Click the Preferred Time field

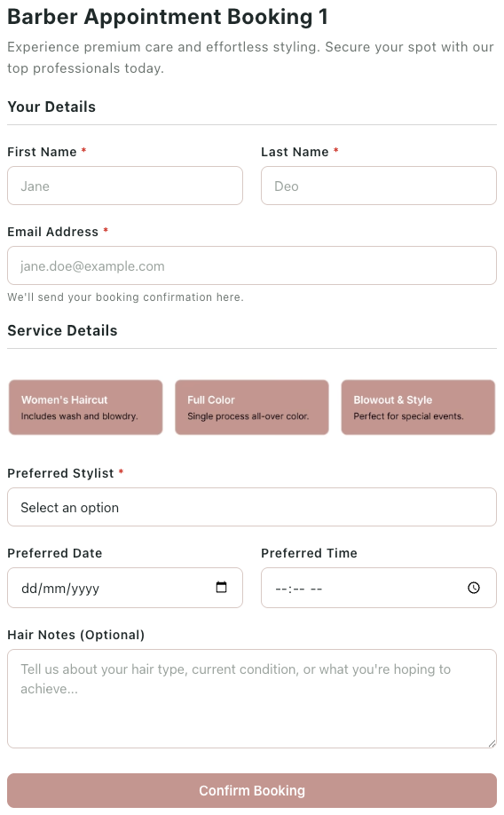click(x=379, y=588)
